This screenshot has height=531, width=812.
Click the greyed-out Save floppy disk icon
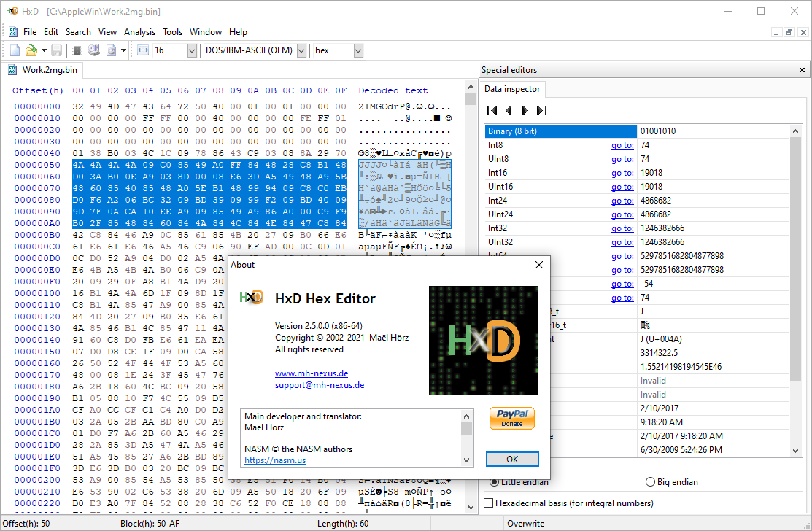tap(56, 50)
